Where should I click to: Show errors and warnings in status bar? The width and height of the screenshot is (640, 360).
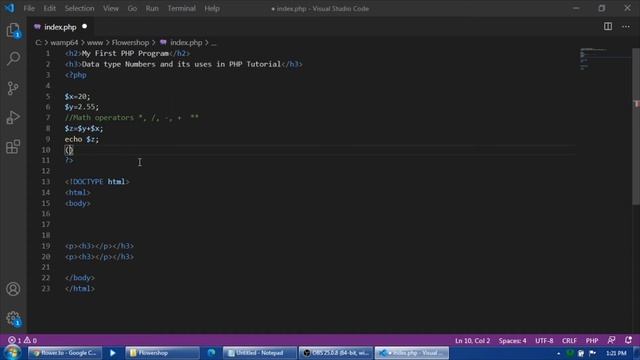[x=22, y=340]
